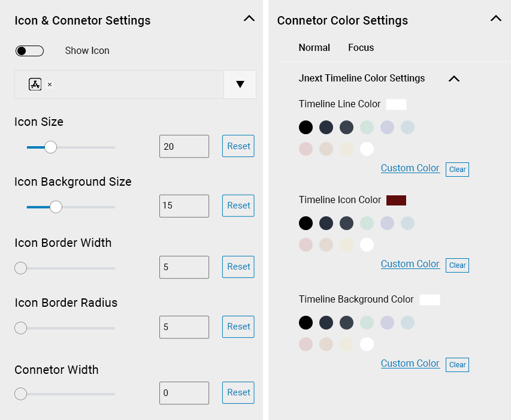This screenshot has width=511, height=420.
Task: Switch to the Normal tab
Action: coord(314,47)
